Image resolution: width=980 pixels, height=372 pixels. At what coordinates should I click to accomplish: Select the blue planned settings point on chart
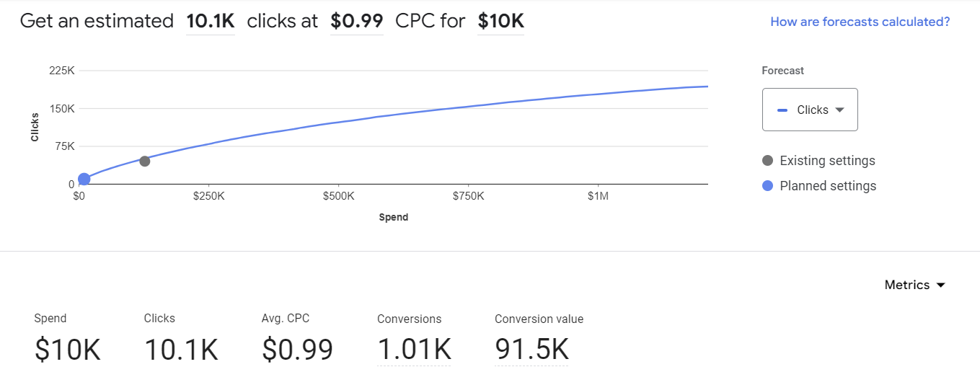pyautogui.click(x=84, y=179)
